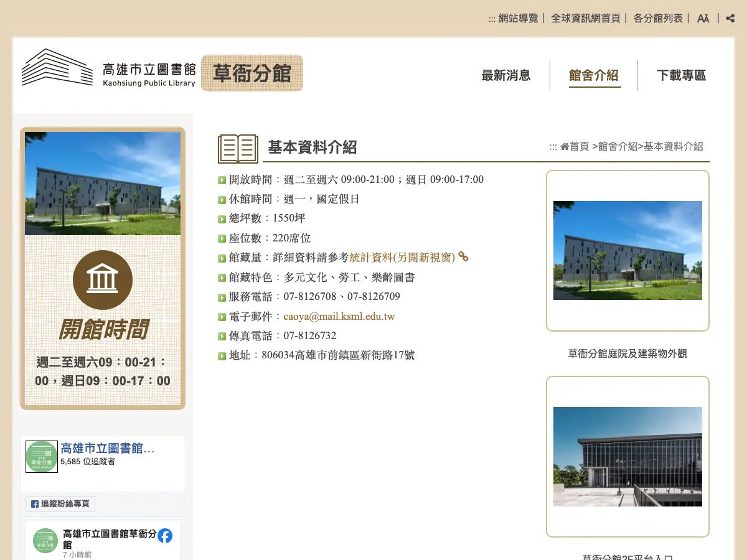Click caoya@mail.ksml.edu.tw email link
The image size is (747, 560).
click(x=339, y=316)
